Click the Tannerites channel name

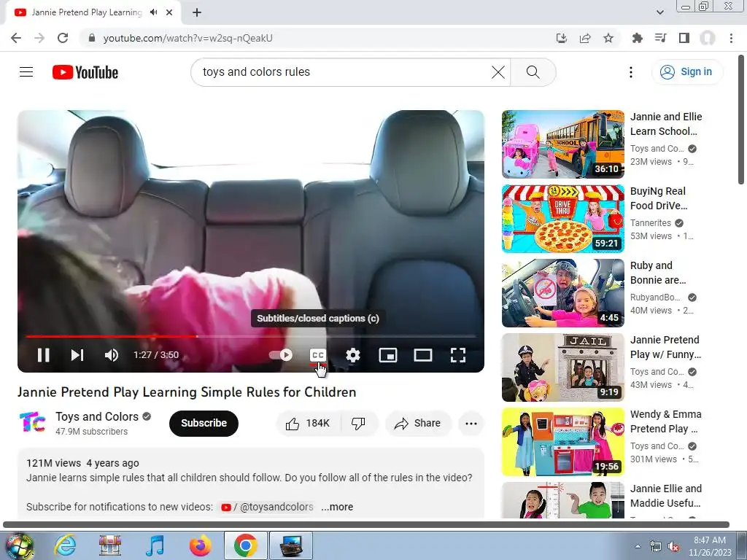point(650,223)
